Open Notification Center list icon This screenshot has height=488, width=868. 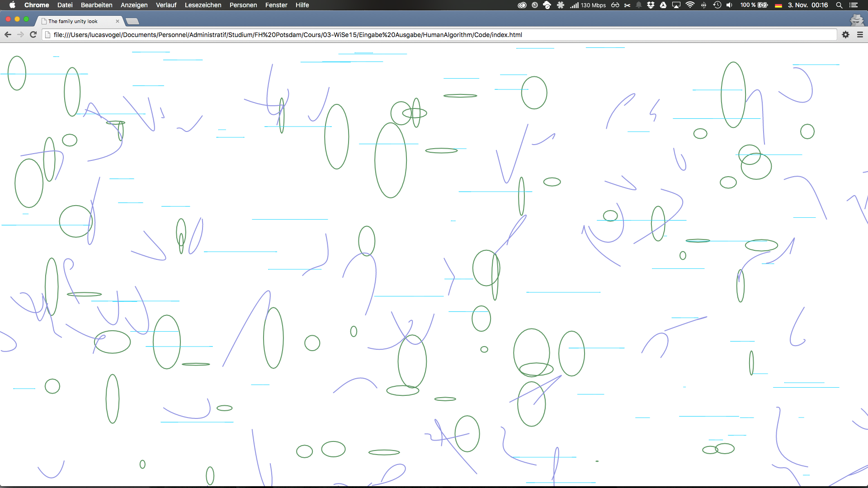click(x=854, y=5)
